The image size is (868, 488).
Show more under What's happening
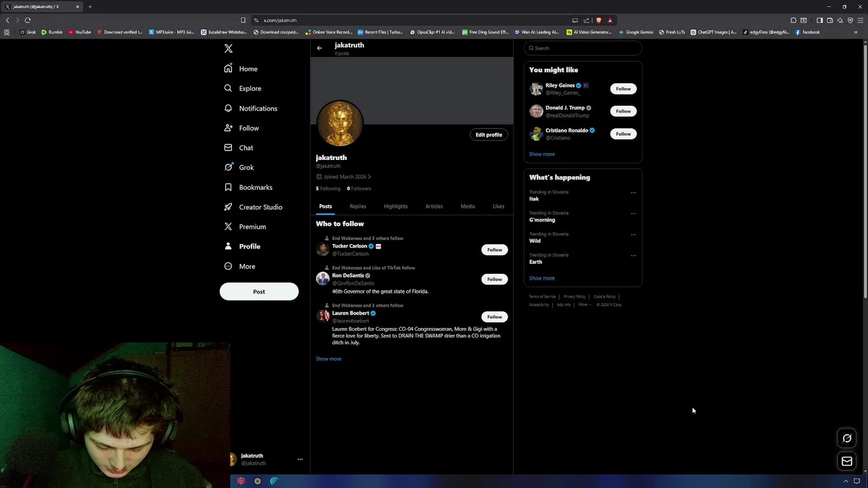[542, 278]
